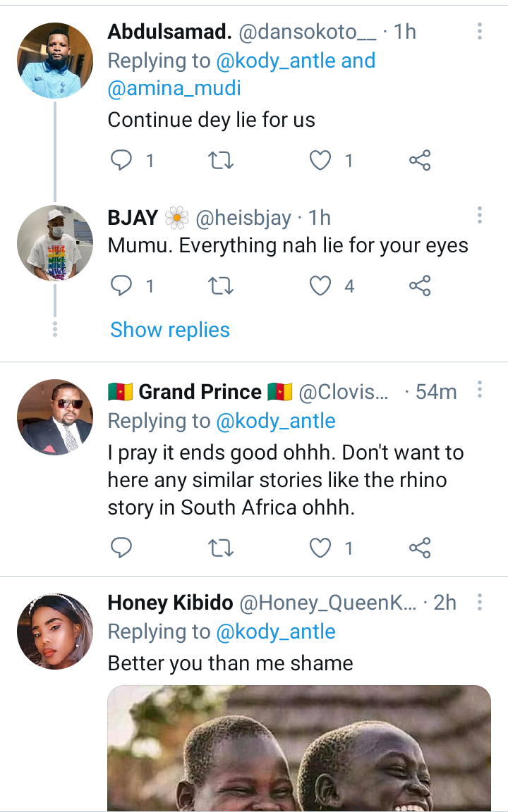Viewport: 508px width, 812px height.
Task: Open @kody_antle mention in Honey Kibido's reply
Action: point(276,632)
